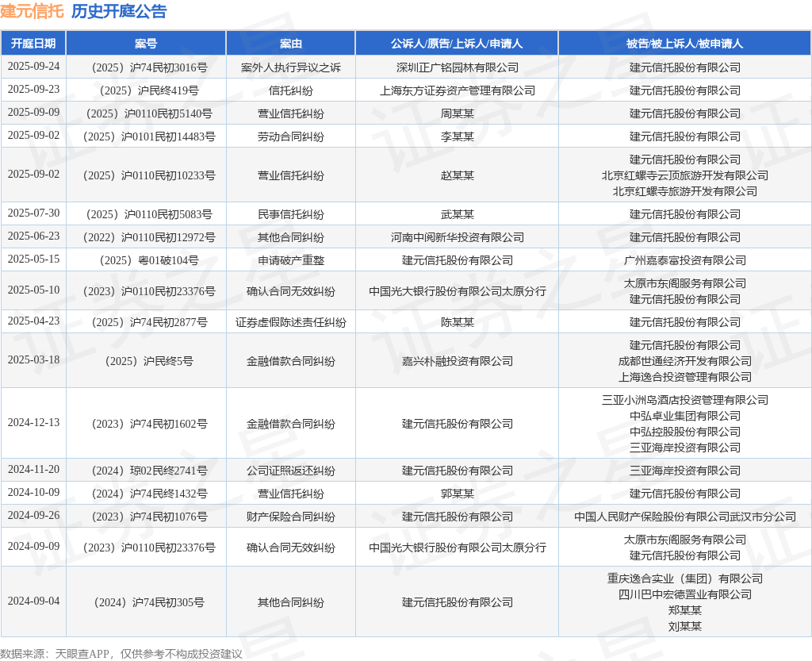Image resolution: width=812 pixels, height=661 pixels.
Task: Select plaintiff 深圳正广铭园林有限公司
Action: (458, 68)
